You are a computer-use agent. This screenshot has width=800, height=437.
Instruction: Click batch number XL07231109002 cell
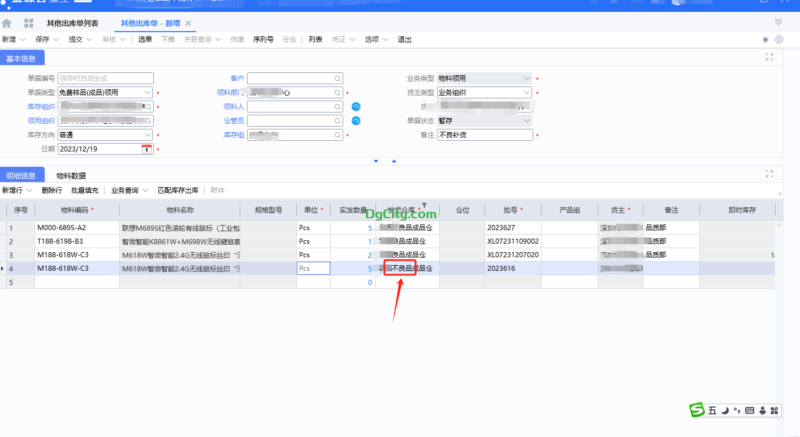click(x=513, y=241)
